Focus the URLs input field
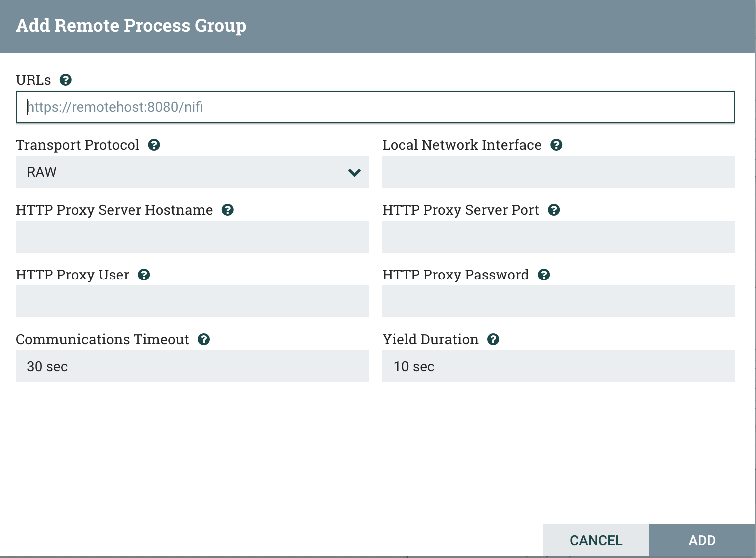Screen dimensions: 756x558 376,107
